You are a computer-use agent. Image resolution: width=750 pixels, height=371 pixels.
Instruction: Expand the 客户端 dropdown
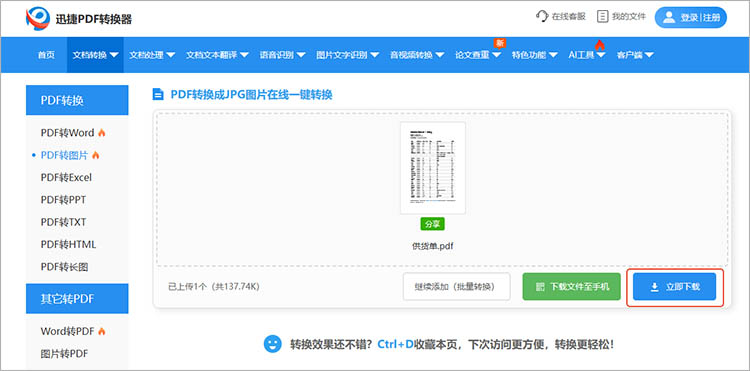point(635,55)
